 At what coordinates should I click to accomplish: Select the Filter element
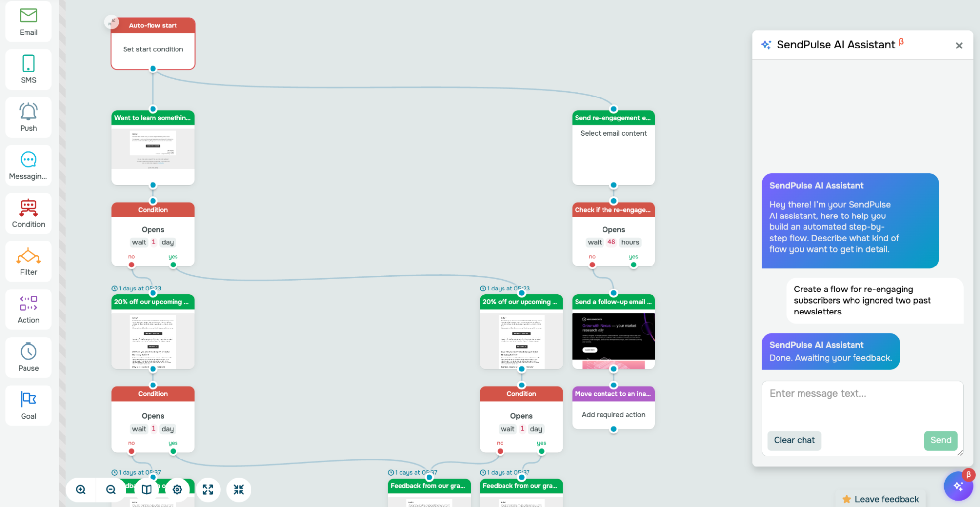pos(28,261)
